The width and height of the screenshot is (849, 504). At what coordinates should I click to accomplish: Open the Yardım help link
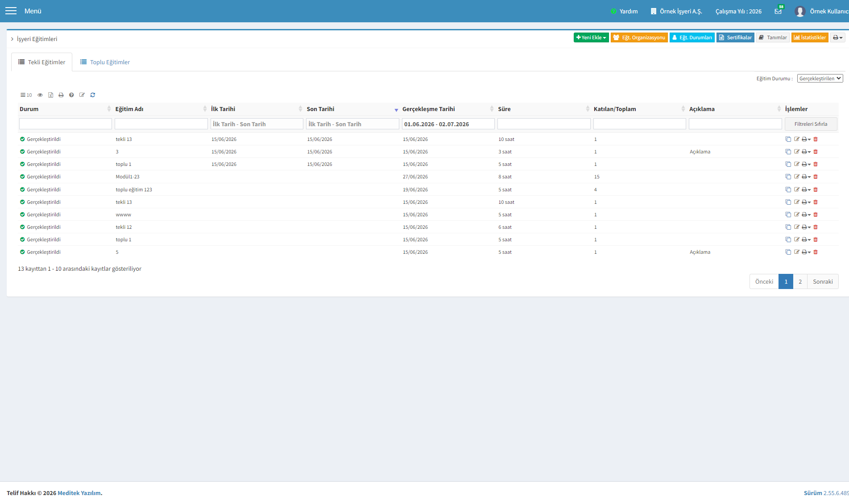pos(624,11)
